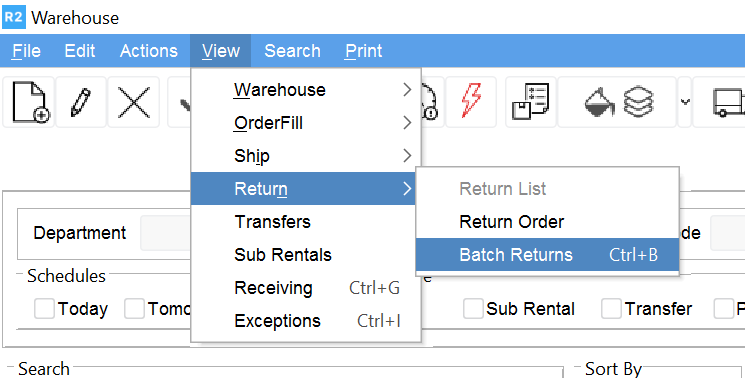Enable the Transfer checkbox

coord(611,309)
